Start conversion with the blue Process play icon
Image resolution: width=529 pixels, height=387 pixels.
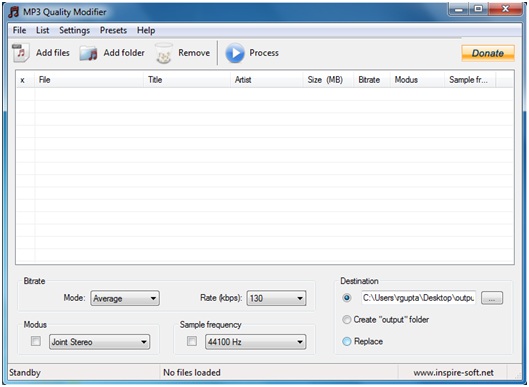pyautogui.click(x=235, y=53)
